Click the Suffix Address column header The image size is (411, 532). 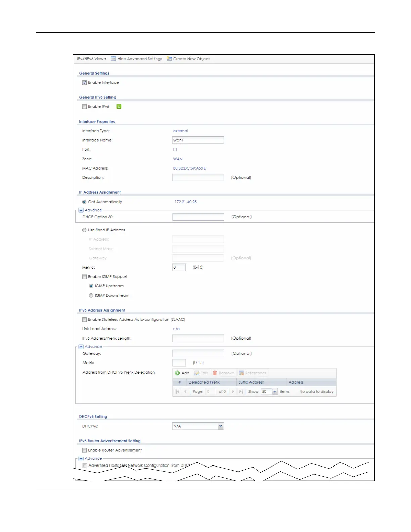point(261,382)
